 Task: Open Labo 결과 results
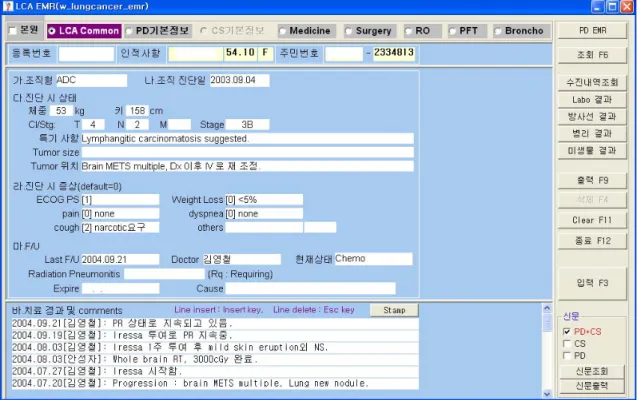(592, 99)
